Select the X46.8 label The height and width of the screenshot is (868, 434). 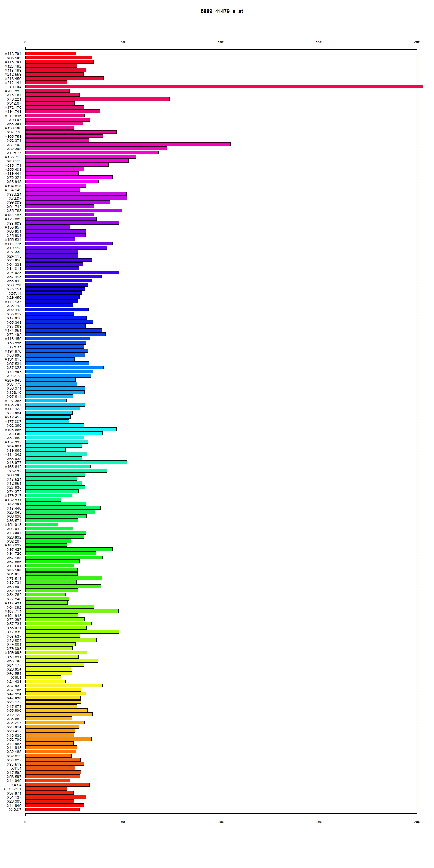coord(16,677)
